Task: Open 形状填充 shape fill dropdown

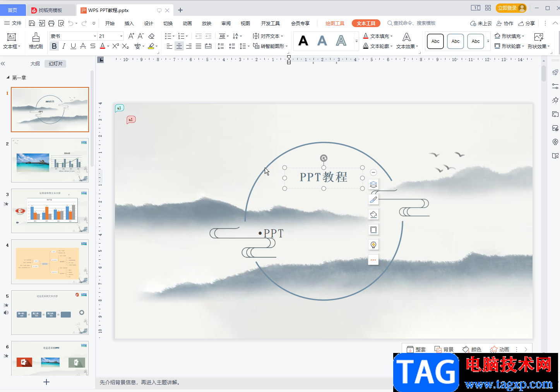Action: (509, 36)
